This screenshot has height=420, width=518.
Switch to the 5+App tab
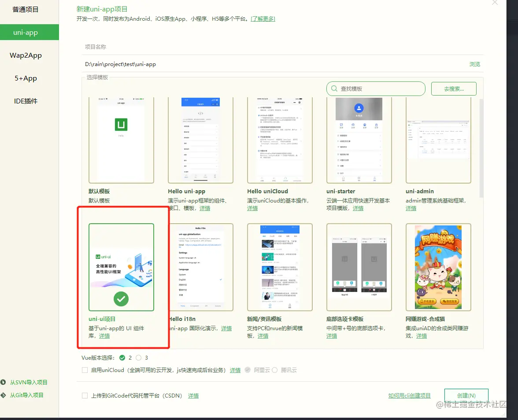[x=26, y=78]
